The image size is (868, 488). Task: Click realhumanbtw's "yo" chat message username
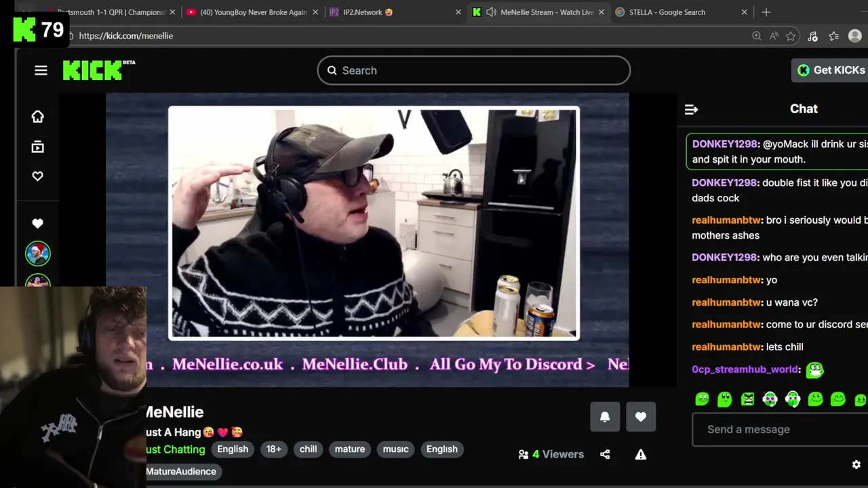coord(726,280)
